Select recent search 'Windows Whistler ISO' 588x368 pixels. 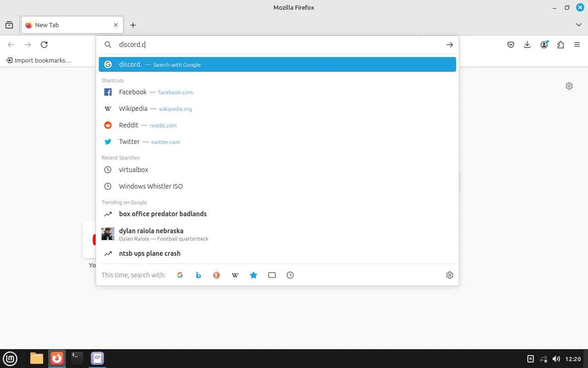277,186
